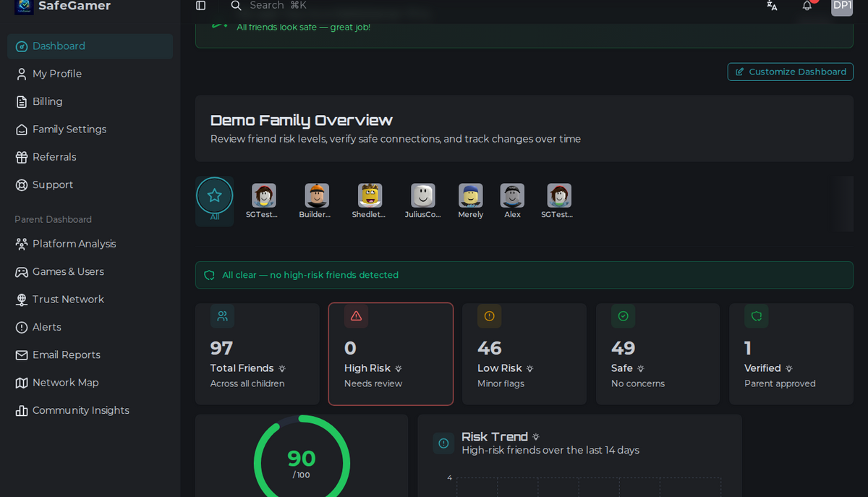Click the lightbulb hint beside Verified
This screenshot has height=497, width=868.
coord(789,369)
